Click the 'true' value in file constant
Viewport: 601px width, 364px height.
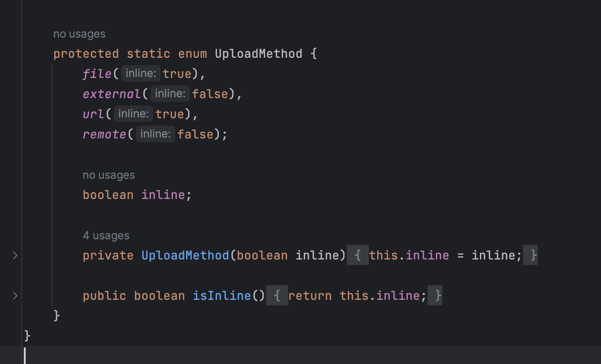coord(177,74)
